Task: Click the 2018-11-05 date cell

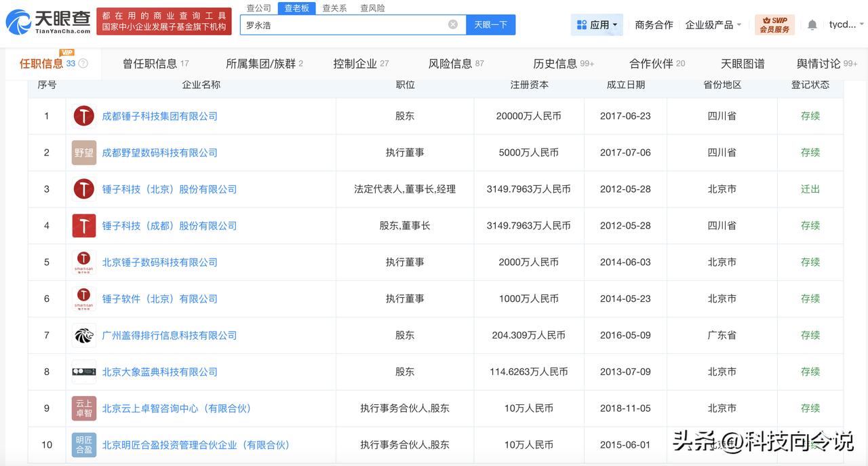Action: [x=625, y=408]
